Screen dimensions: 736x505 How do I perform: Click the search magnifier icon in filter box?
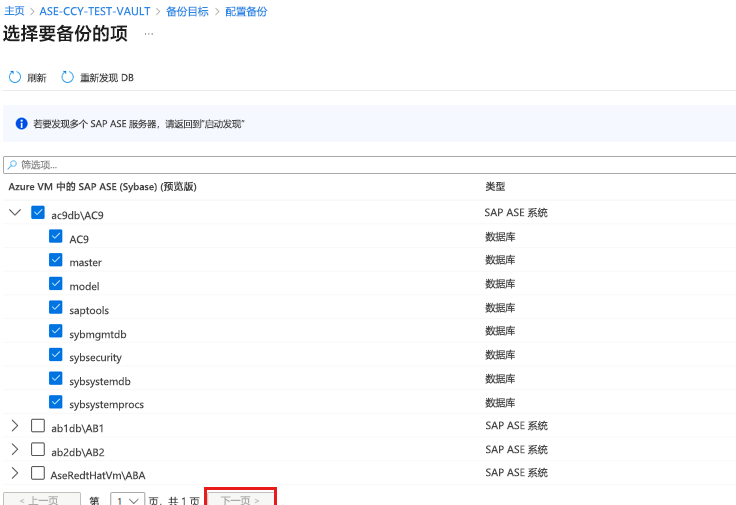click(12, 165)
